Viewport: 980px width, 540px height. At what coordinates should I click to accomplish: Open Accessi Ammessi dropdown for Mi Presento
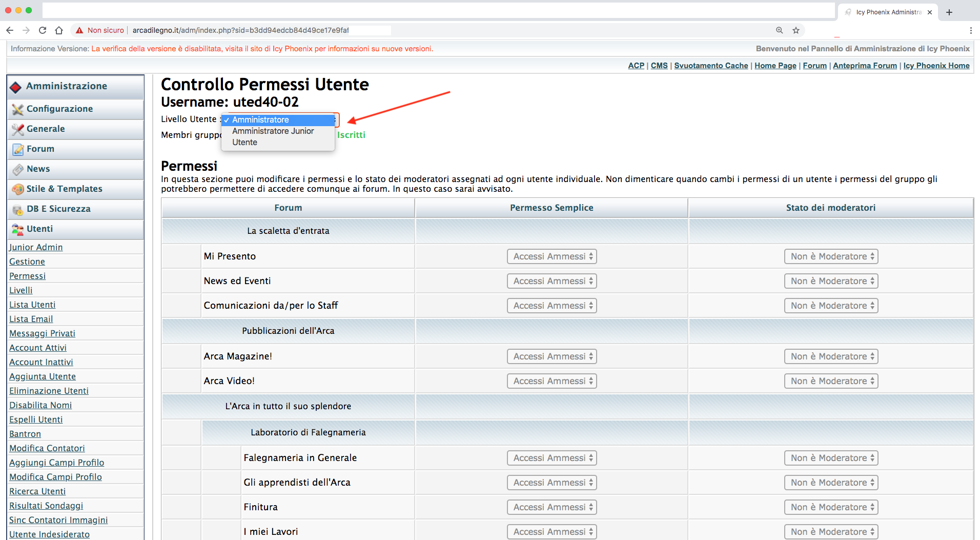[x=552, y=256]
